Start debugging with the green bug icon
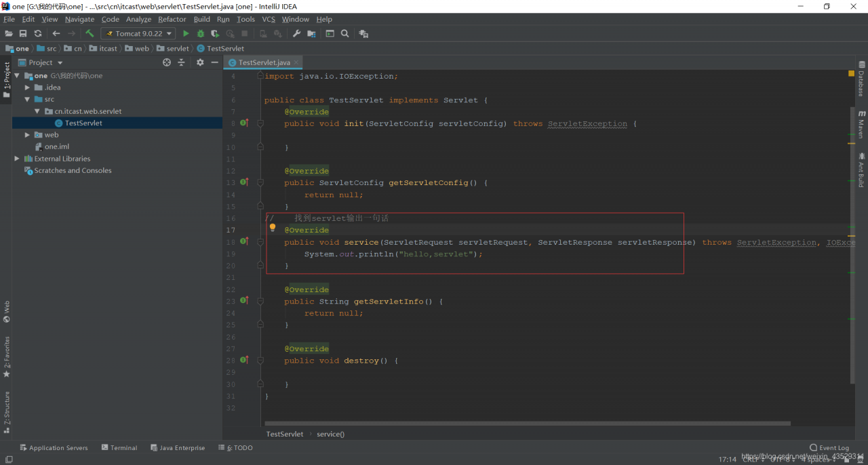 point(201,33)
